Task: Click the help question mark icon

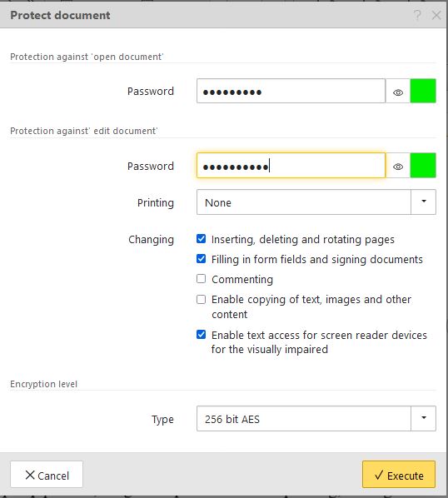Action: (x=417, y=15)
